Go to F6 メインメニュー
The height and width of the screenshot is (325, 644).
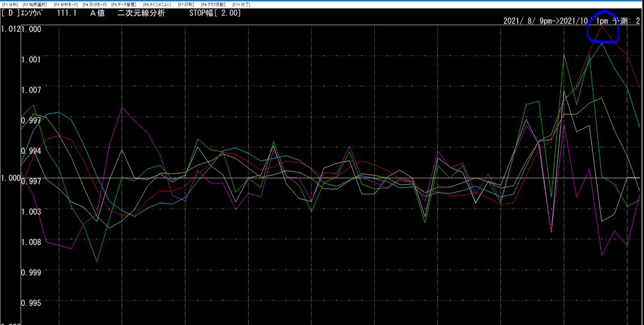pos(157,4)
